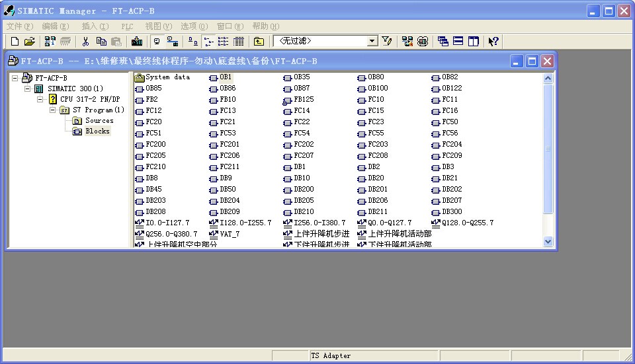Click the Download to PLC icon
This screenshot has width=635, height=364.
(x=137, y=41)
